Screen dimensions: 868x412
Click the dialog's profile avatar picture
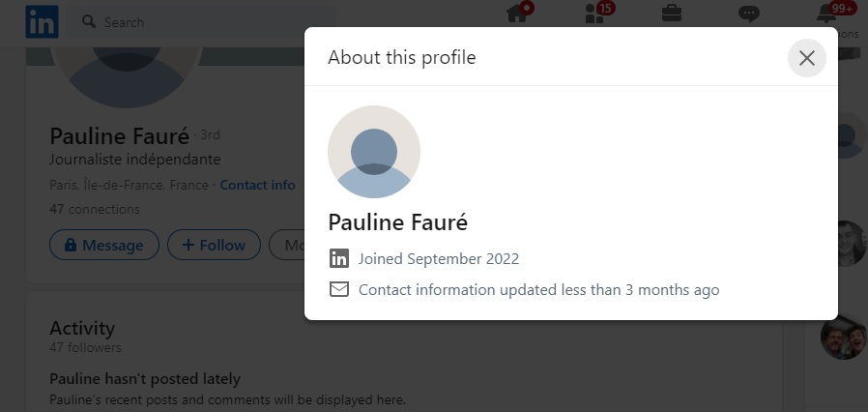pyautogui.click(x=374, y=152)
